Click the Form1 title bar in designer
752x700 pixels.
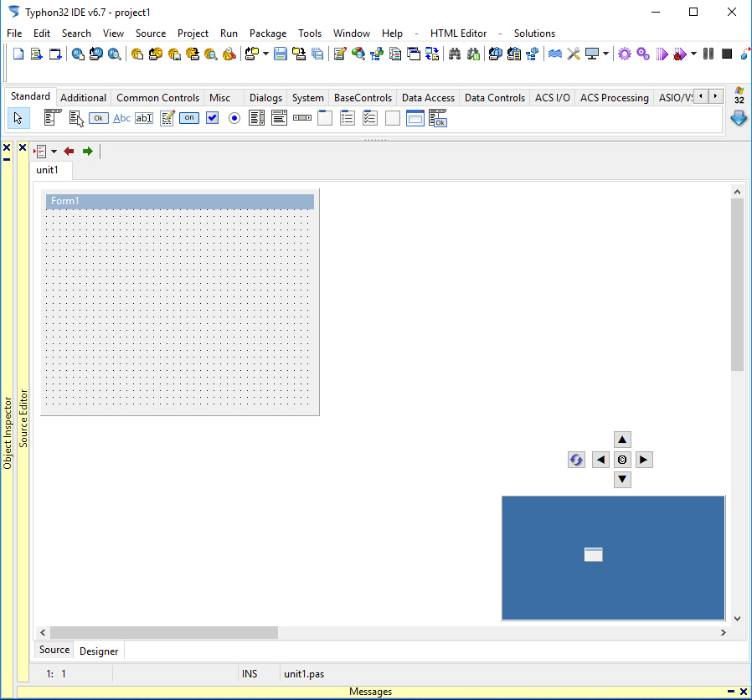coord(180,201)
